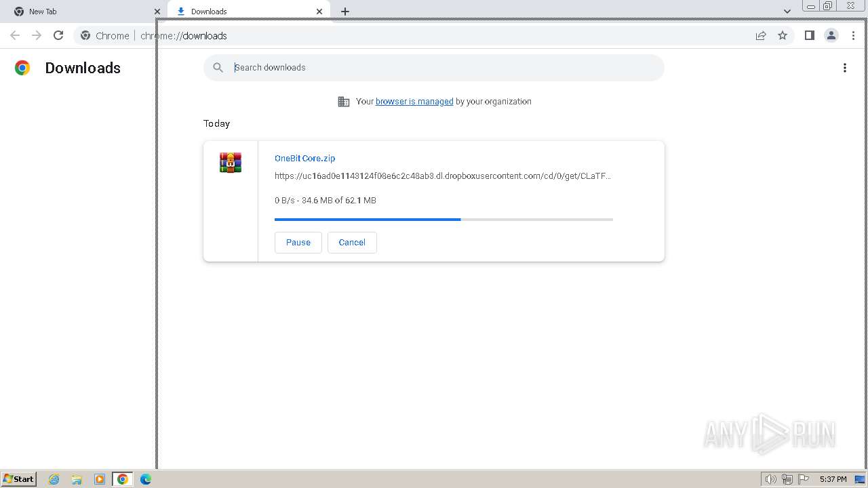
Task: Open the Downloads page more actions menu
Action: tap(844, 68)
